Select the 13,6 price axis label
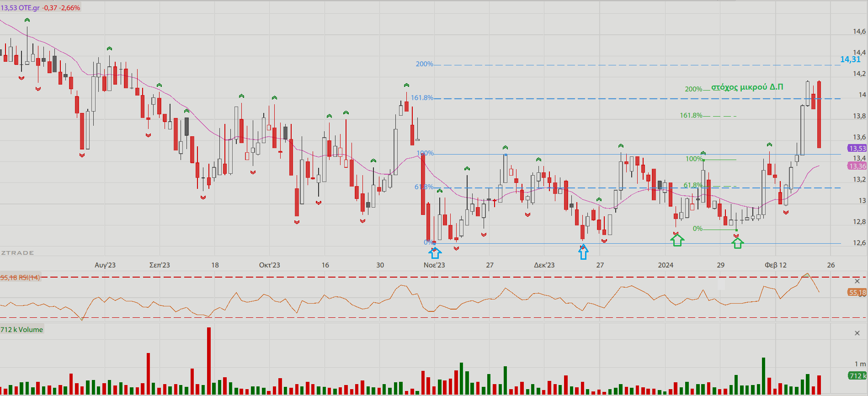The height and width of the screenshot is (396, 868). click(x=859, y=137)
